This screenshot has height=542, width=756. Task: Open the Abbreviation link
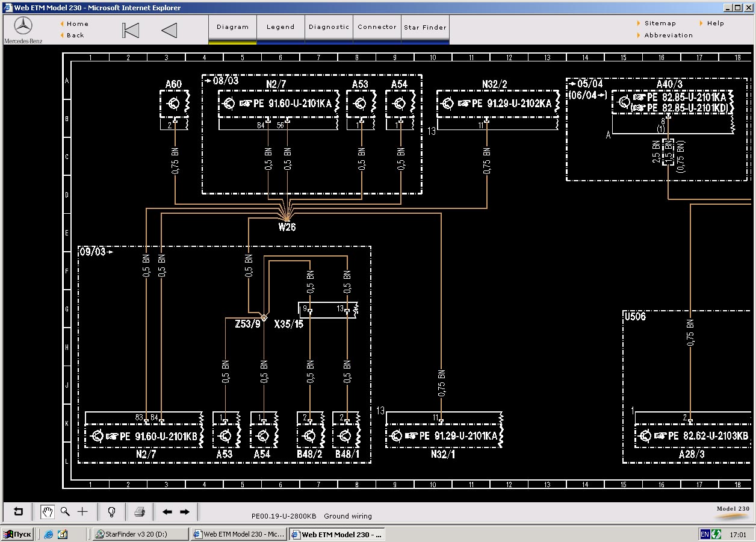[668, 36]
